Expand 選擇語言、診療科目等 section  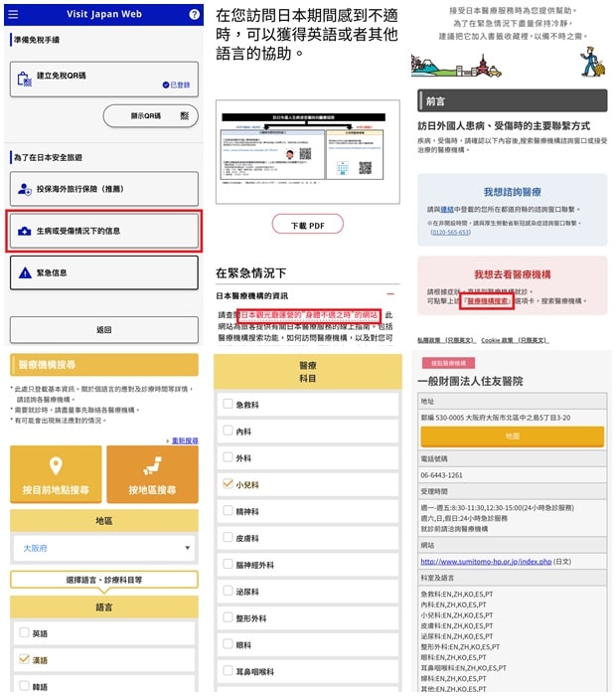point(103,580)
